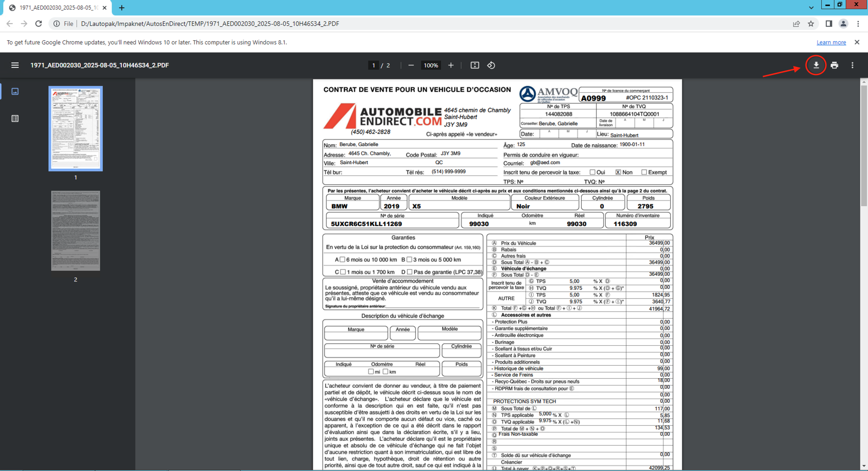Click the scrollbar up arrow
The width and height of the screenshot is (868, 471).
coord(864,82)
